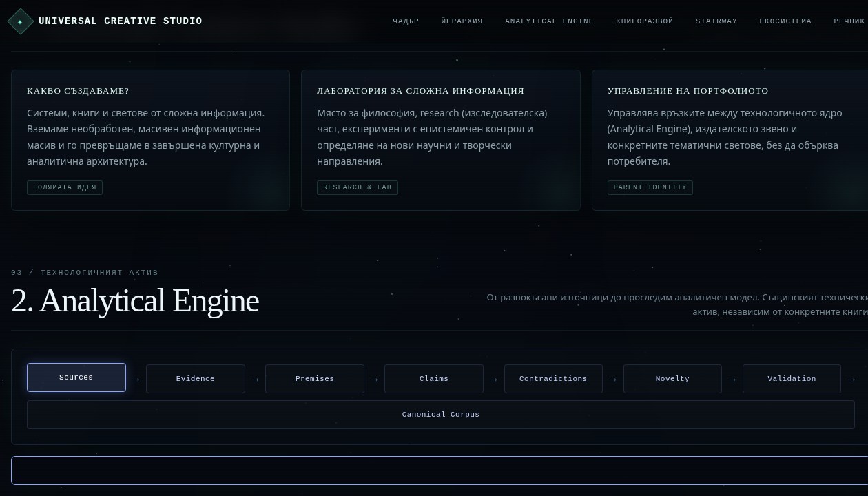Viewport: 868px width, 496px height.
Task: Select the Evidence pipeline step
Action: coord(196,379)
